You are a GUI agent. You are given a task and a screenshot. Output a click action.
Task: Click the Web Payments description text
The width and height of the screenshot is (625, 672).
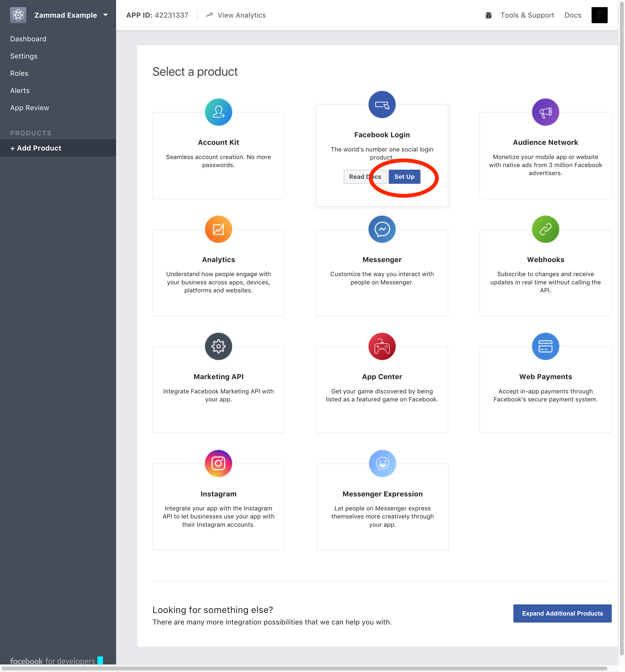coord(546,395)
